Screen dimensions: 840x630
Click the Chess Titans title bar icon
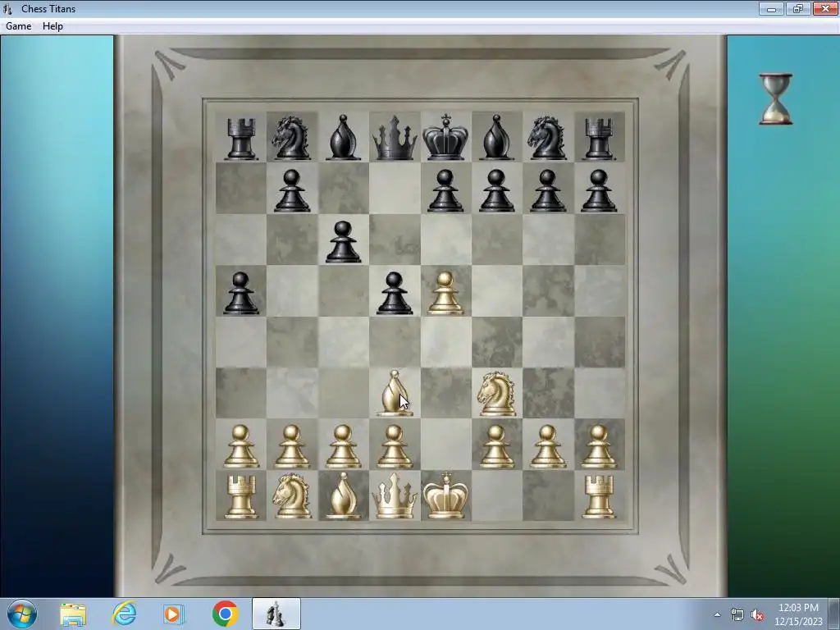[x=7, y=8]
